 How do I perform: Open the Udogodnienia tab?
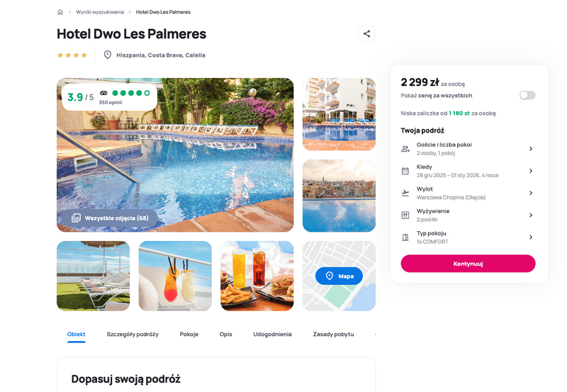(x=272, y=334)
